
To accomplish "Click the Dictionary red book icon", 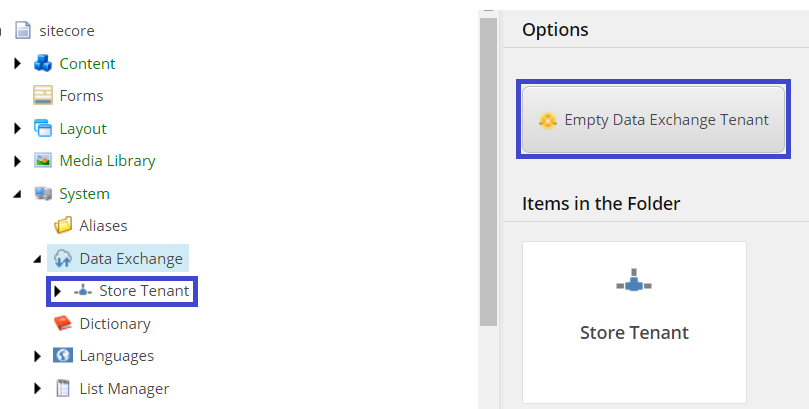I will 63,323.
